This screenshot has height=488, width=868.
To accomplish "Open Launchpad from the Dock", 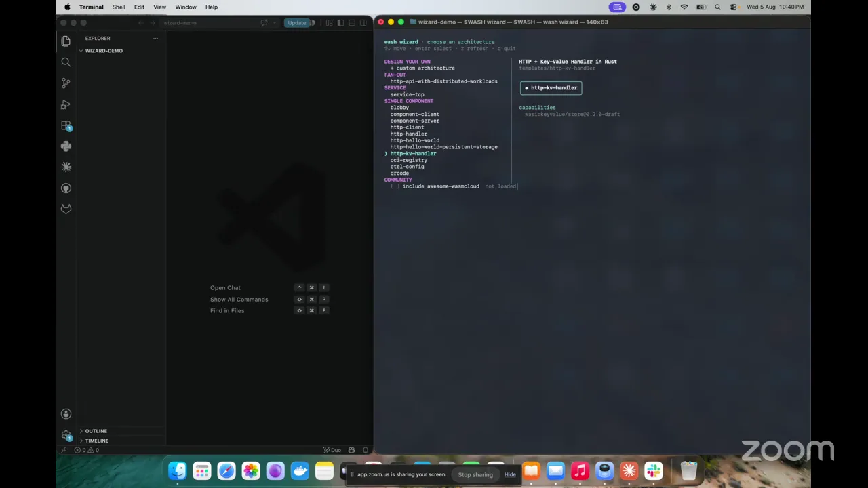I will tap(202, 470).
